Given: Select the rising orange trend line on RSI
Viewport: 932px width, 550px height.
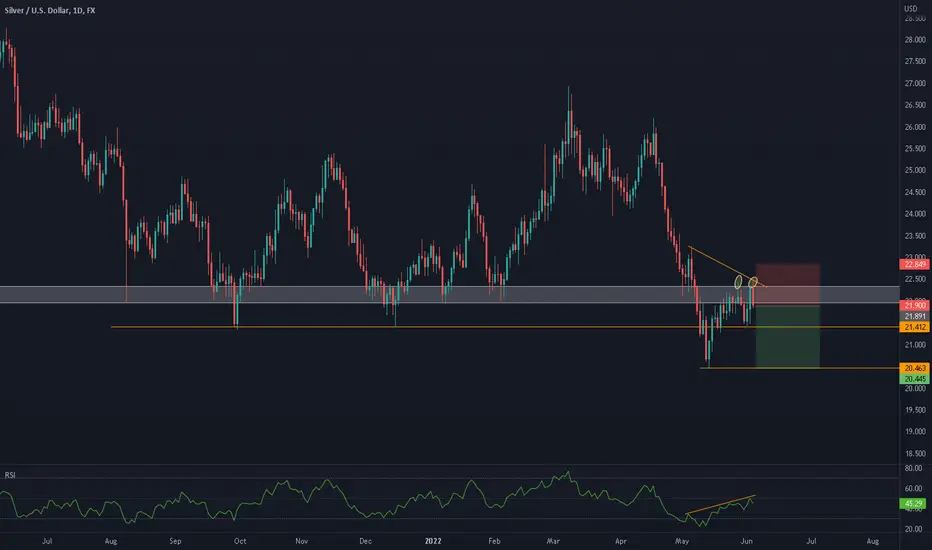Looking at the screenshot, I should pyautogui.click(x=720, y=504).
